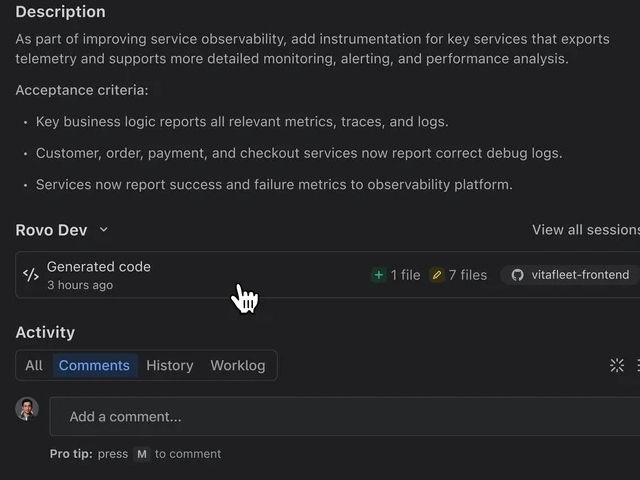
Task: Click the Add a comment field
Action: pos(340,417)
